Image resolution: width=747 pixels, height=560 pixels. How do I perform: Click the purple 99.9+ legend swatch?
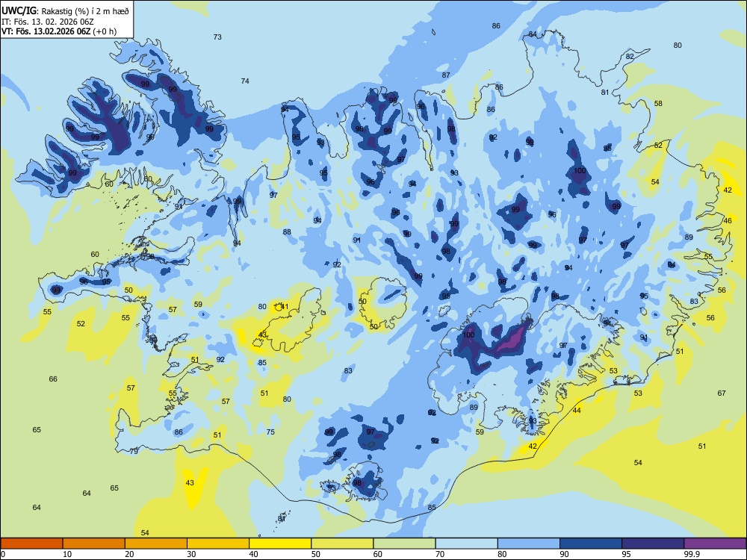pos(715,544)
